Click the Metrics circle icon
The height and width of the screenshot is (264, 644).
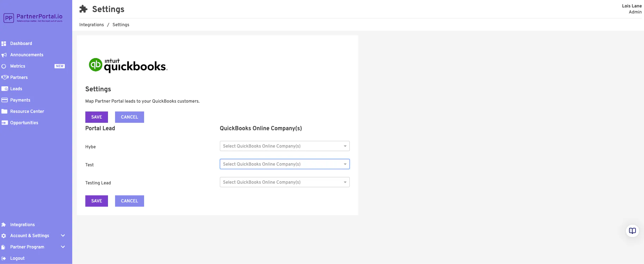(4, 66)
